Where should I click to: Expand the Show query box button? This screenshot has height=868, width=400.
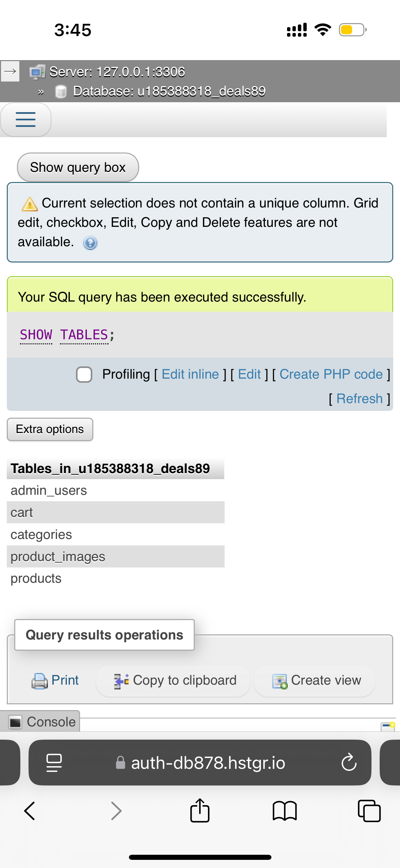[78, 167]
